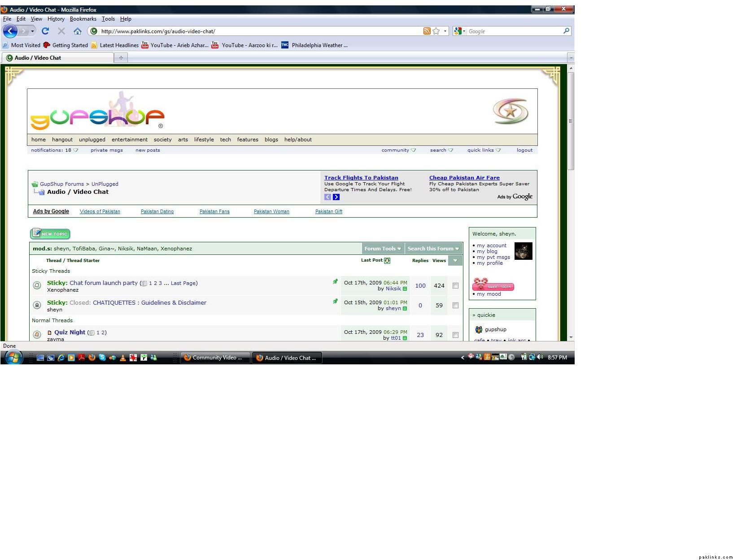Viewport: 733px width, 560px height.
Task: Open the Search this Forum dropdown
Action: 433,249
